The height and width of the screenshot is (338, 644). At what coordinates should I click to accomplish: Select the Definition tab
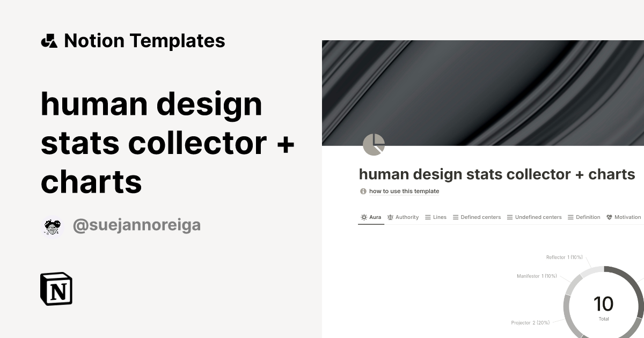click(588, 217)
